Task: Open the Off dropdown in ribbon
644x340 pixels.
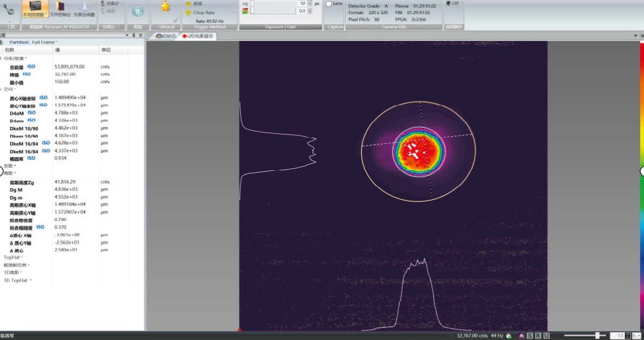Action: pos(455,3)
